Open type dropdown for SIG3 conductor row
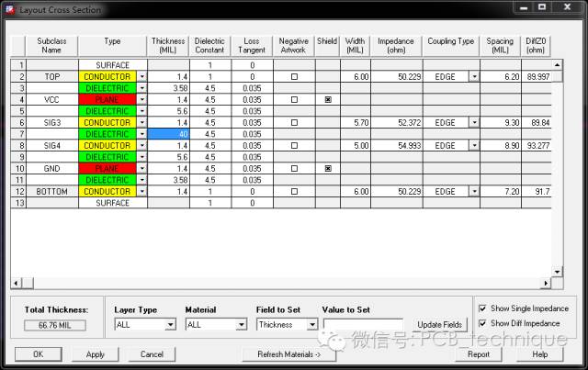 click(x=142, y=123)
